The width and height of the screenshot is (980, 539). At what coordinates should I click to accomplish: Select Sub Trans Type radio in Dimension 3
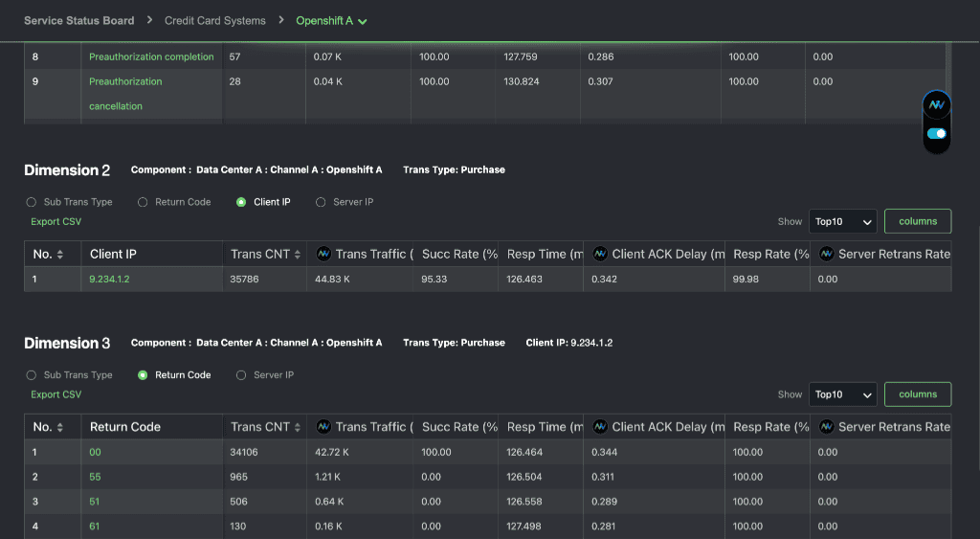[32, 375]
